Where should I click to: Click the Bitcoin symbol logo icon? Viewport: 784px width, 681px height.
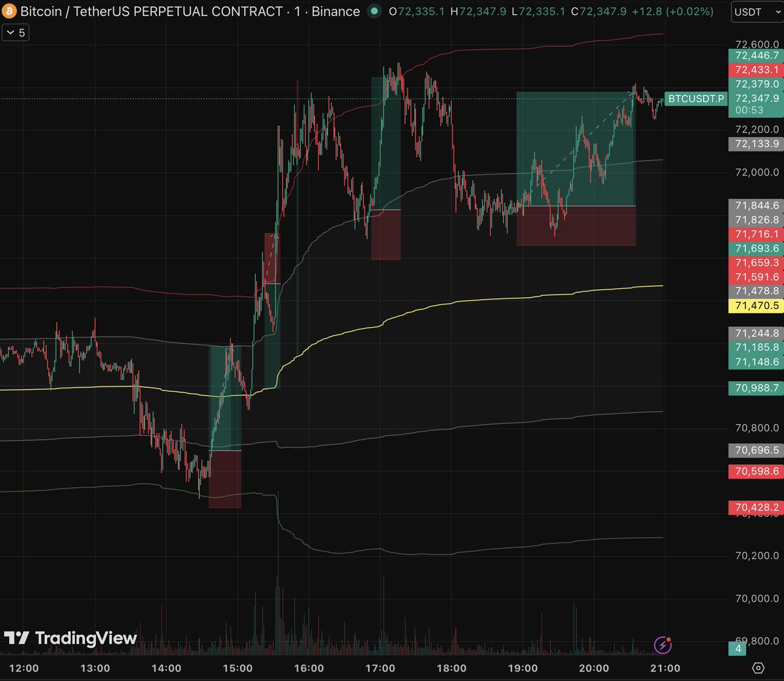pos(9,11)
